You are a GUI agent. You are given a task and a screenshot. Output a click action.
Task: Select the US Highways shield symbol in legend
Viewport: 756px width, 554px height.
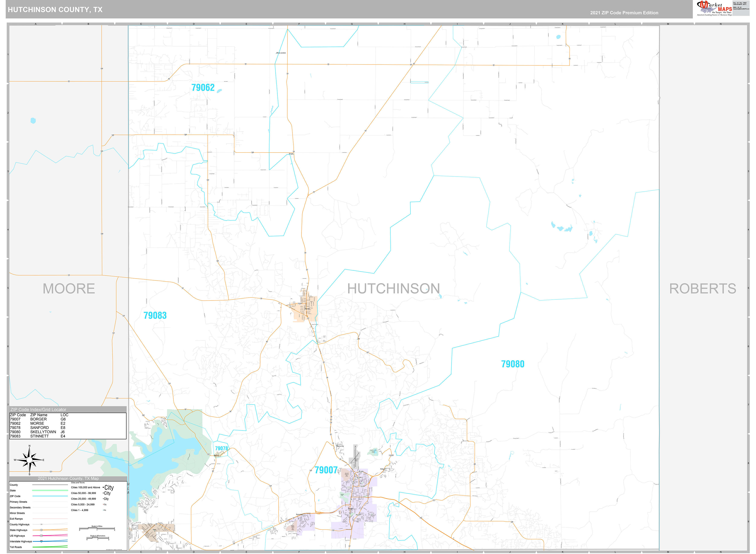42,536
